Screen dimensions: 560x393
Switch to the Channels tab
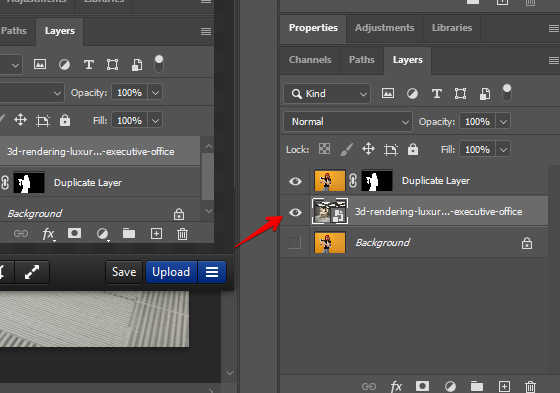tap(310, 60)
